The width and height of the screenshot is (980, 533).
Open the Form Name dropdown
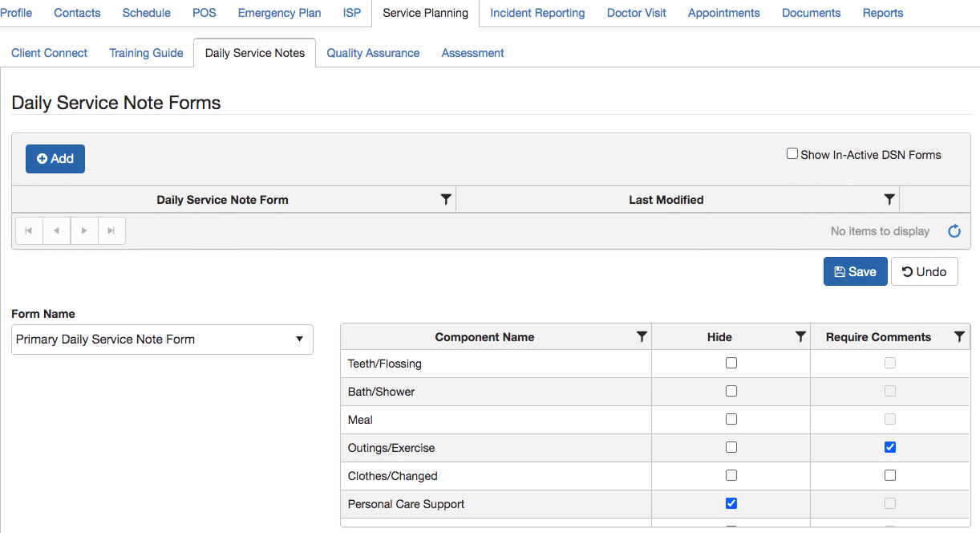299,340
